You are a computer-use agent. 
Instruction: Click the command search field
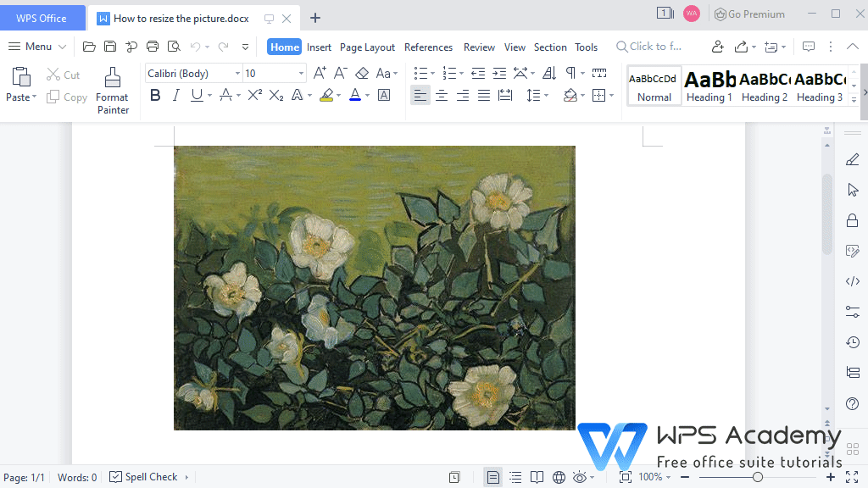tap(648, 47)
